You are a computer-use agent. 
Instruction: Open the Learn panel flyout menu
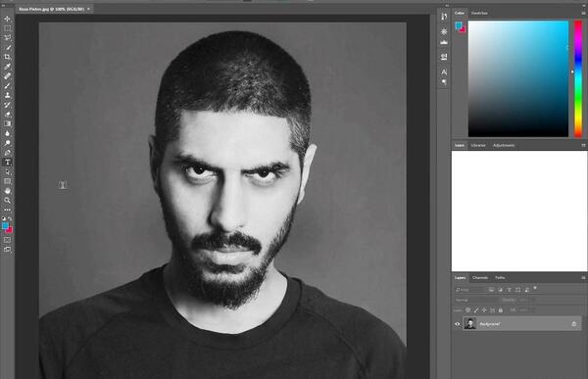click(583, 146)
